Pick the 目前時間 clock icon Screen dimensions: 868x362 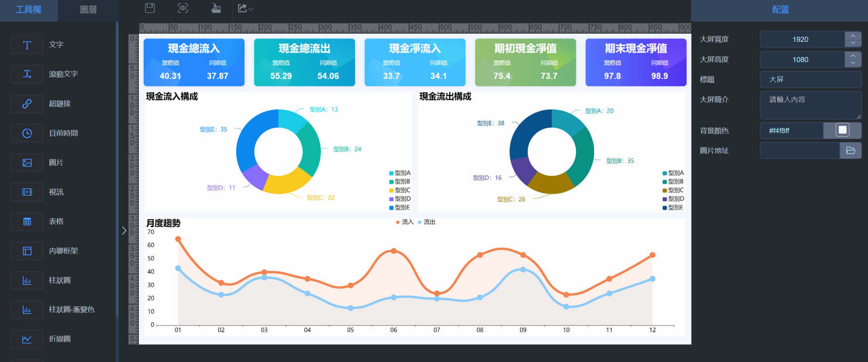click(27, 133)
